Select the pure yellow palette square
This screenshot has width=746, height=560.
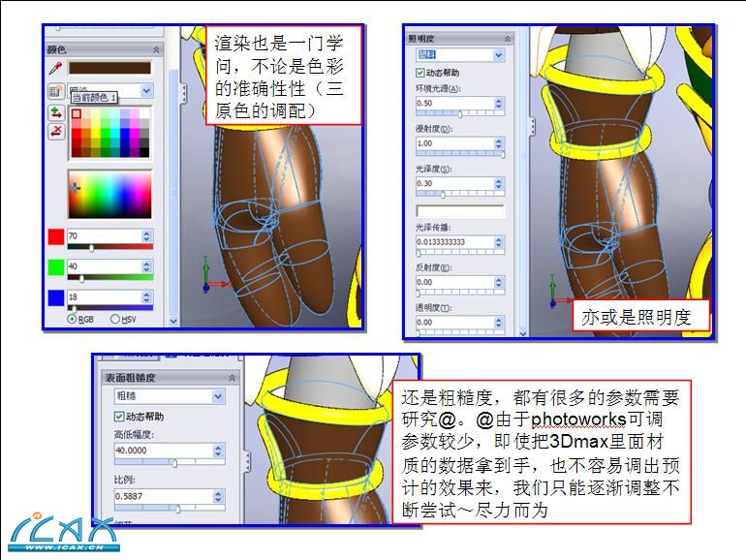click(x=95, y=132)
